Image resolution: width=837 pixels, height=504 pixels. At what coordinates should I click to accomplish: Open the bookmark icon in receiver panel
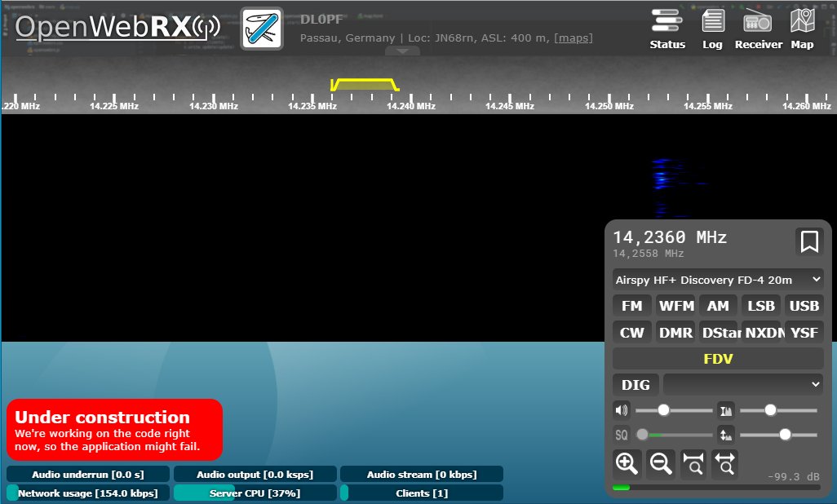[809, 241]
